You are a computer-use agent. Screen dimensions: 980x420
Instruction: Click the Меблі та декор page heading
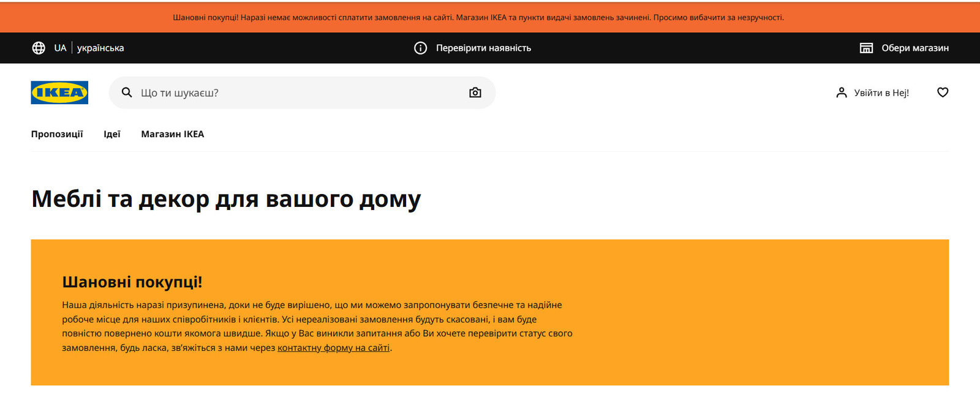226,199
